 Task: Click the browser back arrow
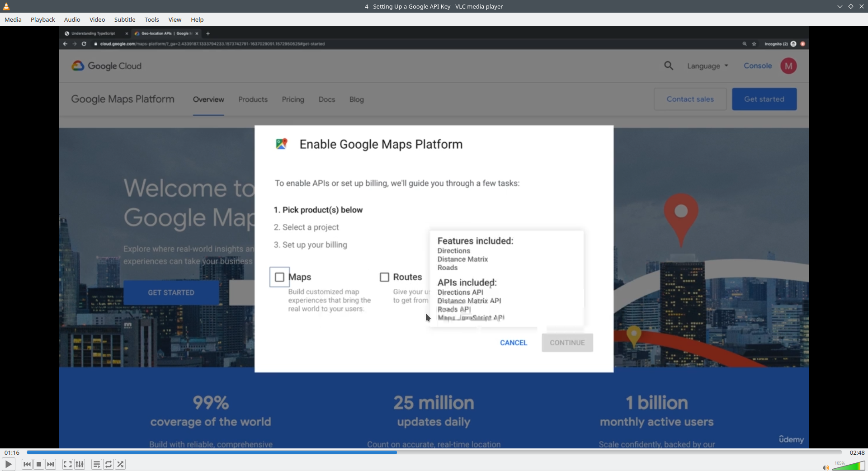point(65,44)
